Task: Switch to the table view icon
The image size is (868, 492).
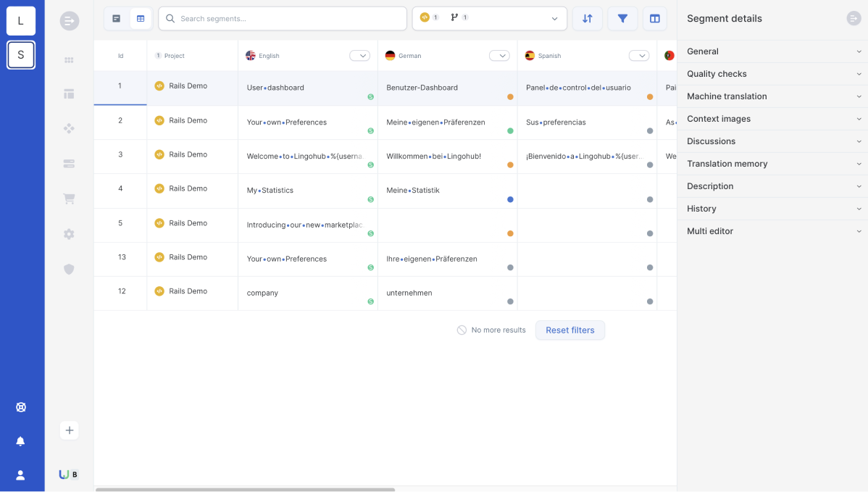Action: [x=141, y=19]
